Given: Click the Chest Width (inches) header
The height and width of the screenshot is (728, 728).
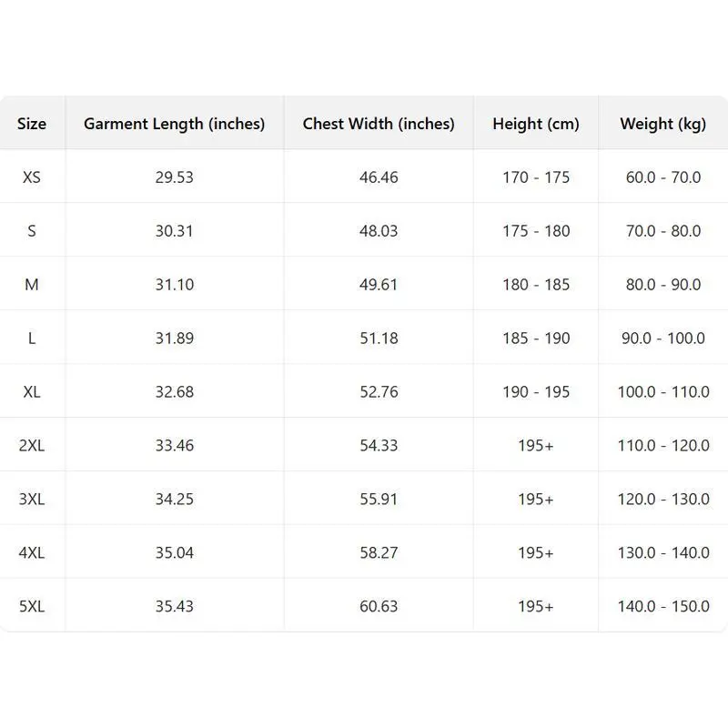Looking at the screenshot, I should [x=379, y=124].
